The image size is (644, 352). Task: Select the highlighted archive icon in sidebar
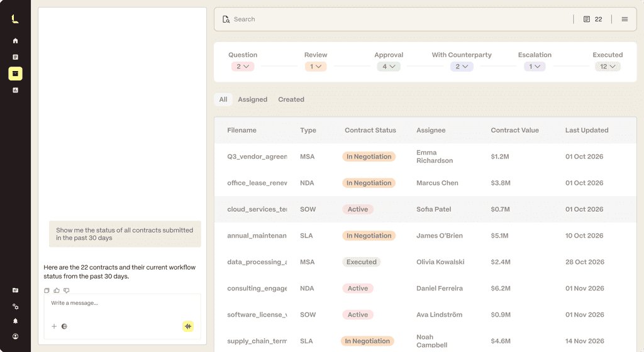click(x=15, y=74)
